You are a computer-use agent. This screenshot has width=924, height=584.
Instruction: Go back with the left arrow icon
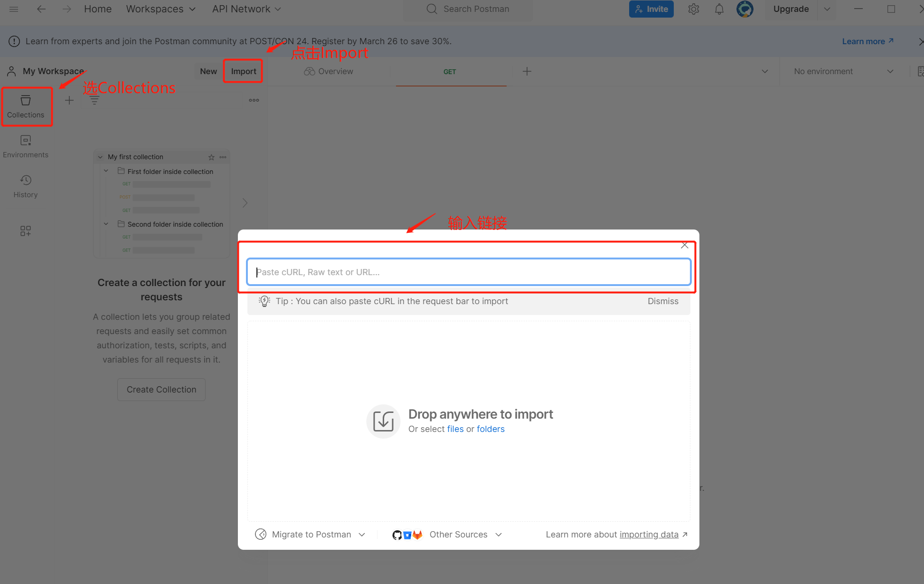41,9
